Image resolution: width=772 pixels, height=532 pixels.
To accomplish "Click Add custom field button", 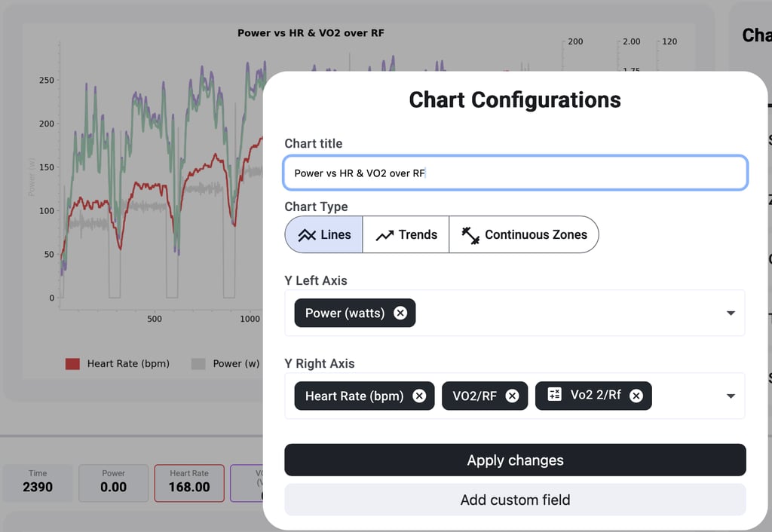I will (515, 500).
